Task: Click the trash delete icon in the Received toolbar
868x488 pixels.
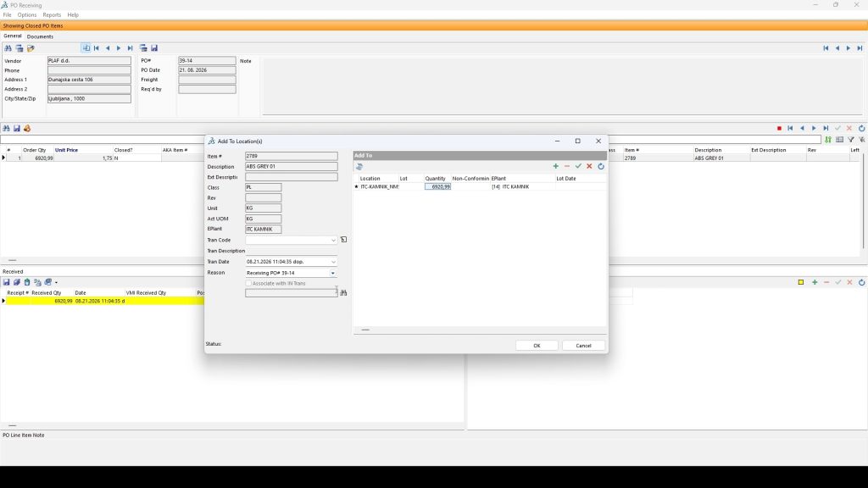Action: tap(27, 282)
